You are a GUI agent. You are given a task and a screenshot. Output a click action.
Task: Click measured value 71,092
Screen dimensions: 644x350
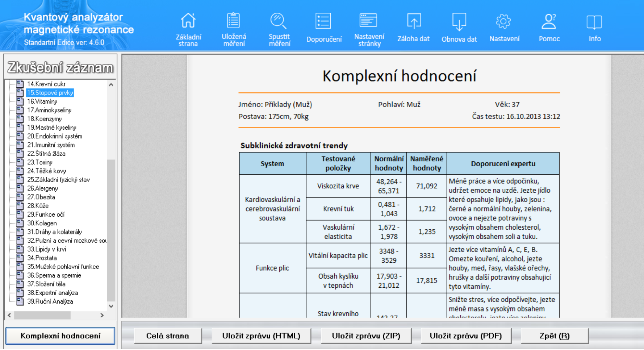click(427, 186)
